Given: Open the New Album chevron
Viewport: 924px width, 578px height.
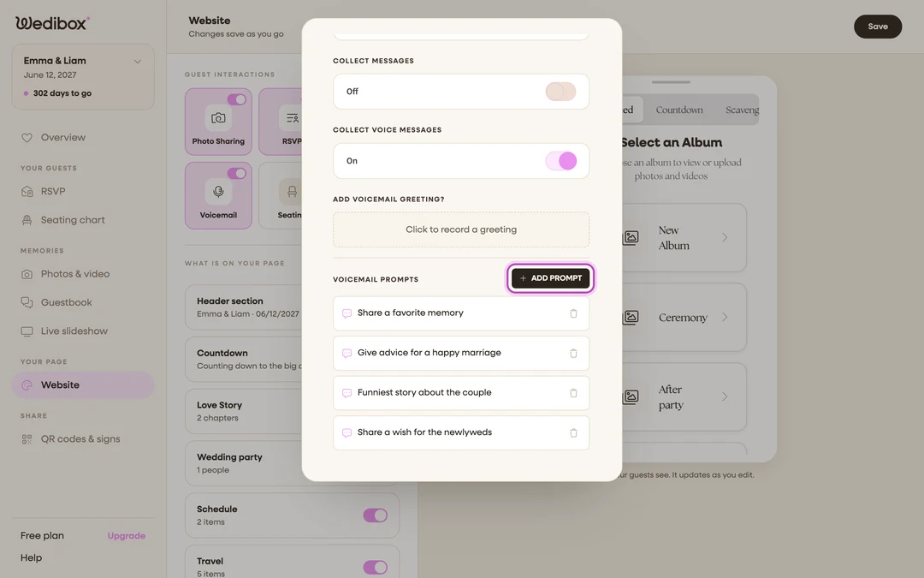Looking at the screenshot, I should [725, 238].
